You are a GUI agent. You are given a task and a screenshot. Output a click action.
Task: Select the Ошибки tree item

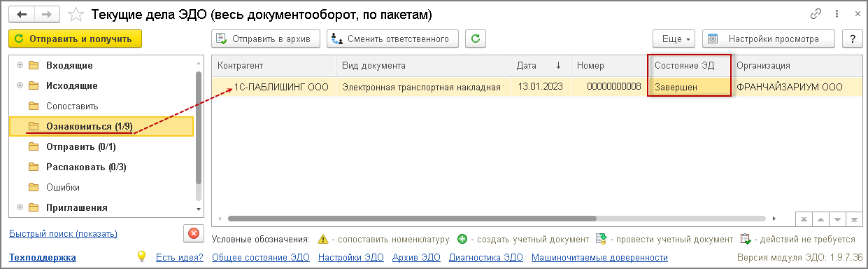(x=63, y=187)
